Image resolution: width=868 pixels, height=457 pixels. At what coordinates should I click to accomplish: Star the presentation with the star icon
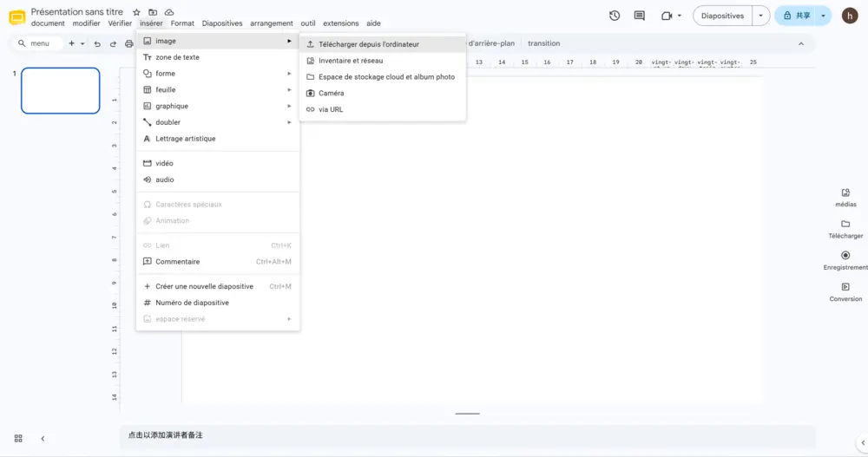pyautogui.click(x=136, y=12)
